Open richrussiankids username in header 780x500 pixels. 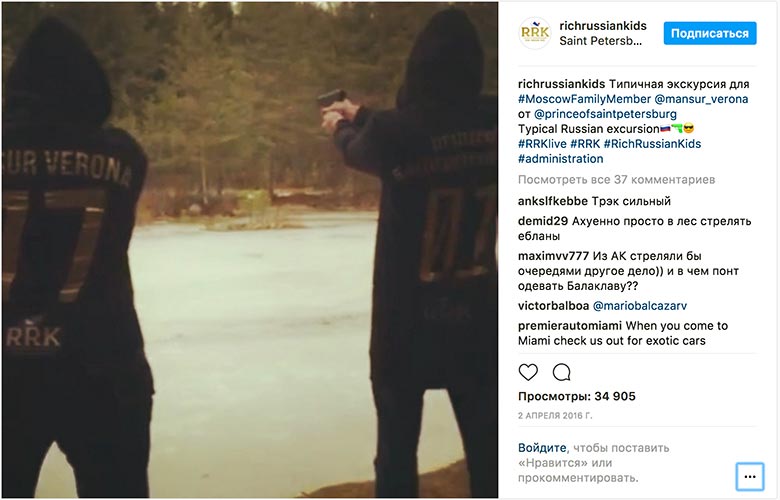pyautogui.click(x=603, y=26)
